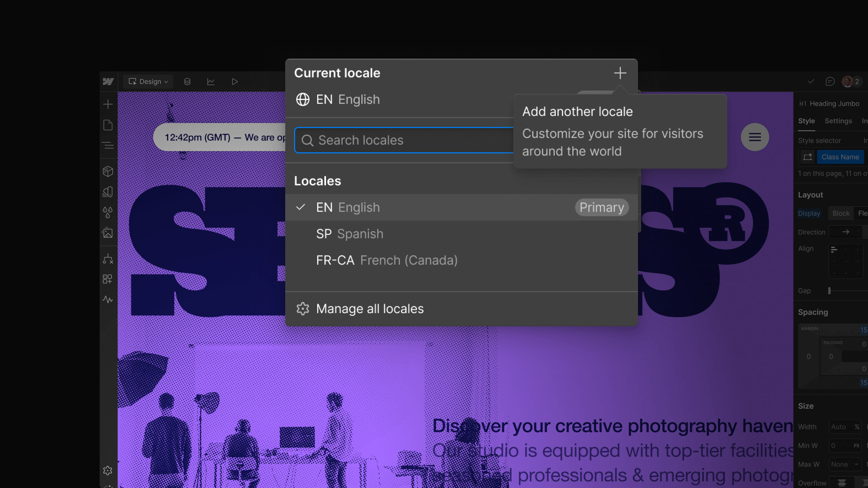Open the CMS Collections panel
The image size is (868, 488).
tap(187, 81)
